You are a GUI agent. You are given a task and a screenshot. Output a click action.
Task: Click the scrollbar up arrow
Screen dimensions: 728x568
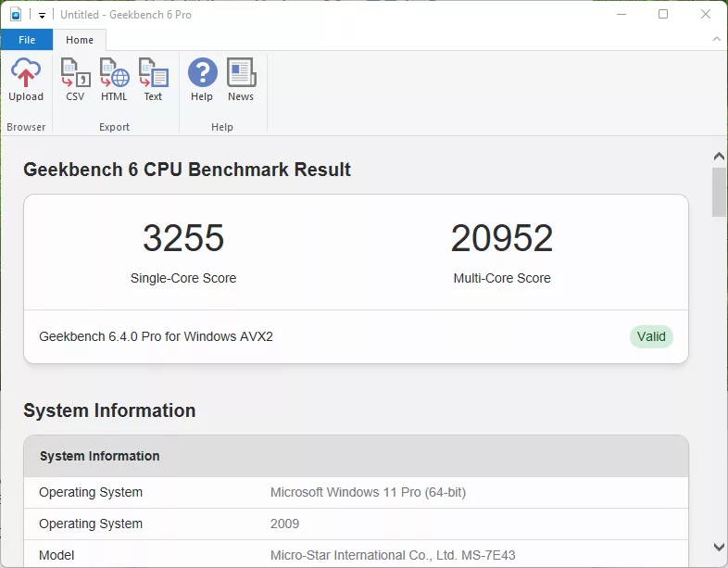tap(719, 157)
